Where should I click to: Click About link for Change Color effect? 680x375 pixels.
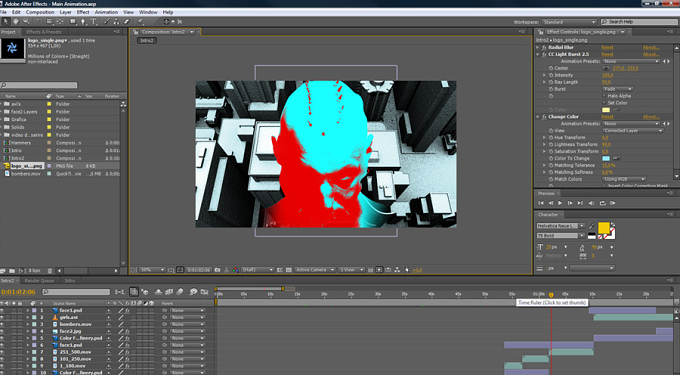(651, 117)
